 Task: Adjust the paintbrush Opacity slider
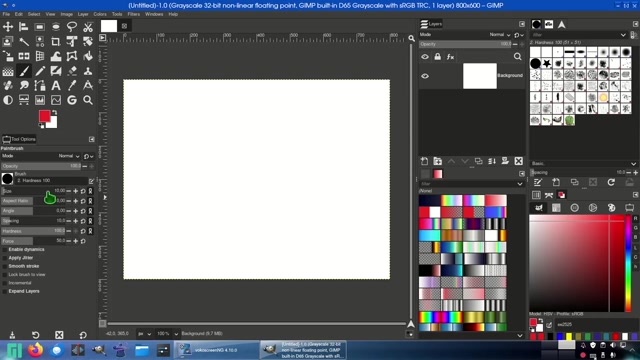41,166
